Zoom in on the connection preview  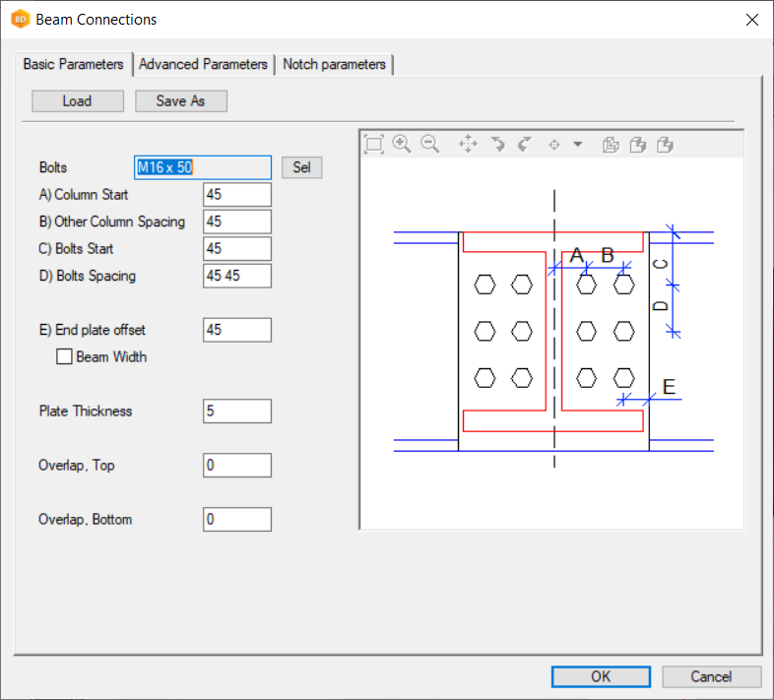coord(402,145)
